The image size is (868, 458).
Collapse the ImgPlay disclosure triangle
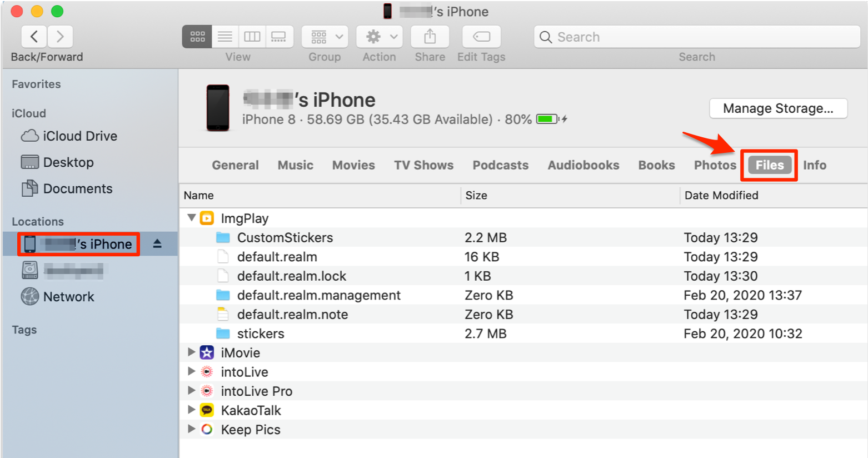(x=191, y=218)
